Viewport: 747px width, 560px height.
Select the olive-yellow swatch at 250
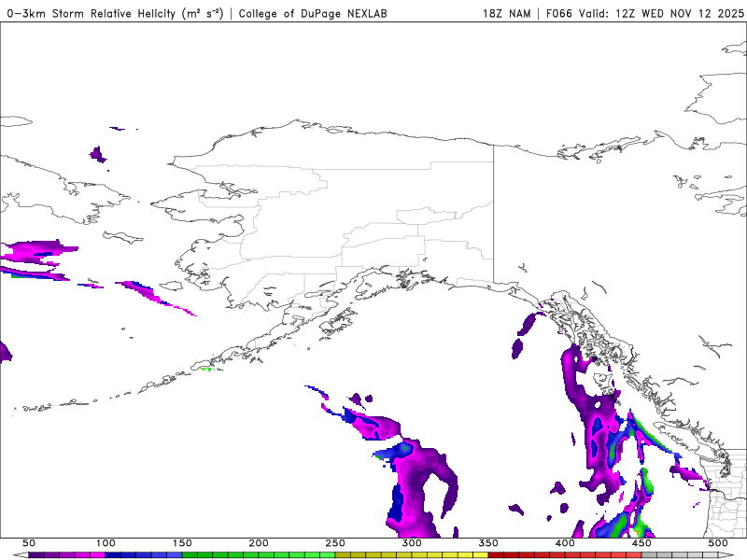coord(343,555)
